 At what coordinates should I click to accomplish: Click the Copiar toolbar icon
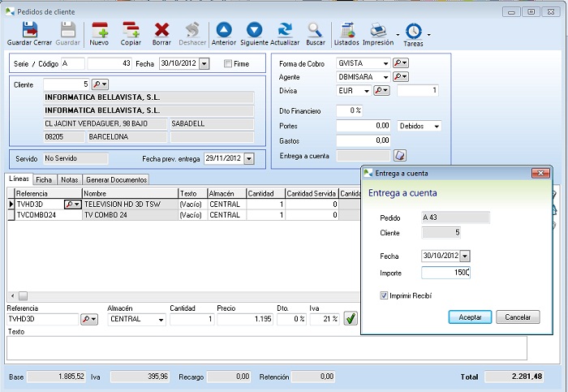coord(131,31)
